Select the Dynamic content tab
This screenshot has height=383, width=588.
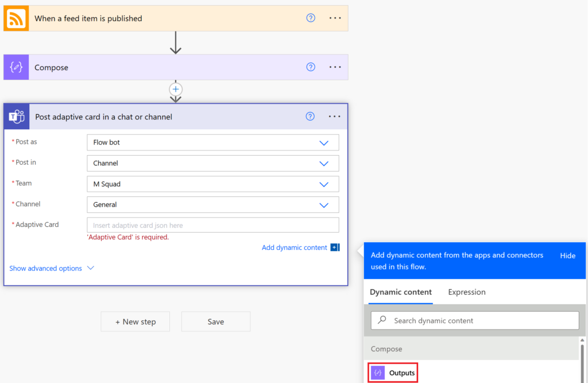[x=400, y=292]
